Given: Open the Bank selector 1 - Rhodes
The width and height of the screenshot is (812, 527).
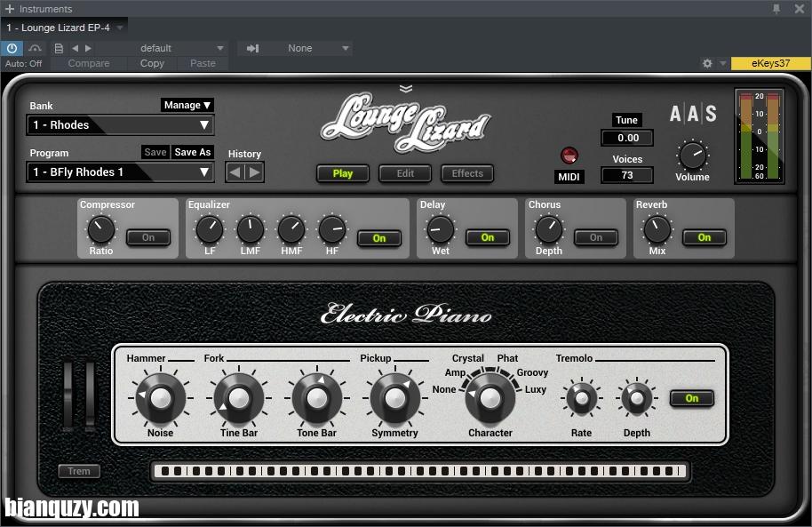Looking at the screenshot, I should point(120,125).
